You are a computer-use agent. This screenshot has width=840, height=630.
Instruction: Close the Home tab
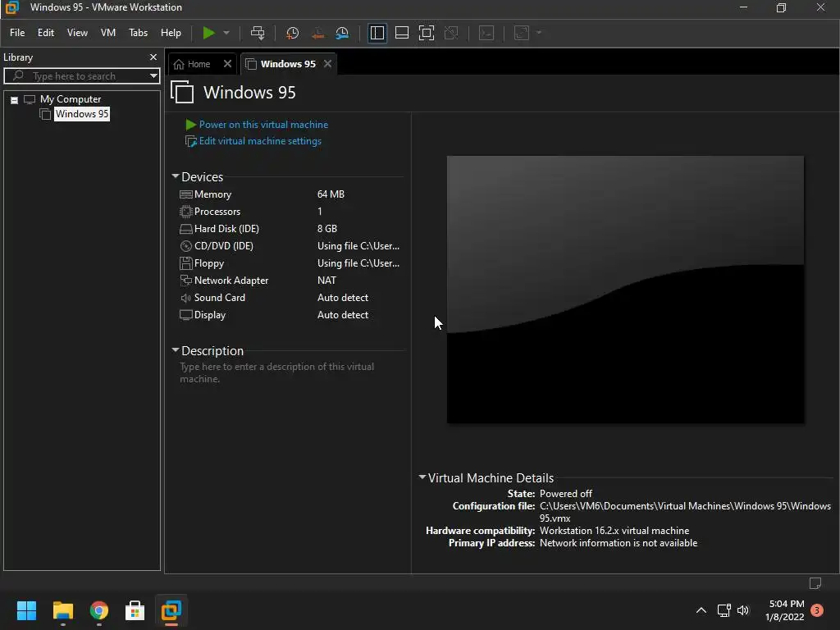pos(227,64)
